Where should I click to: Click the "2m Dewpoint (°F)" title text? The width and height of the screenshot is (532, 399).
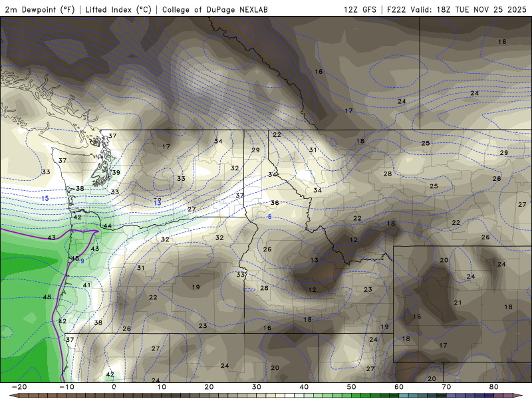(40, 9)
